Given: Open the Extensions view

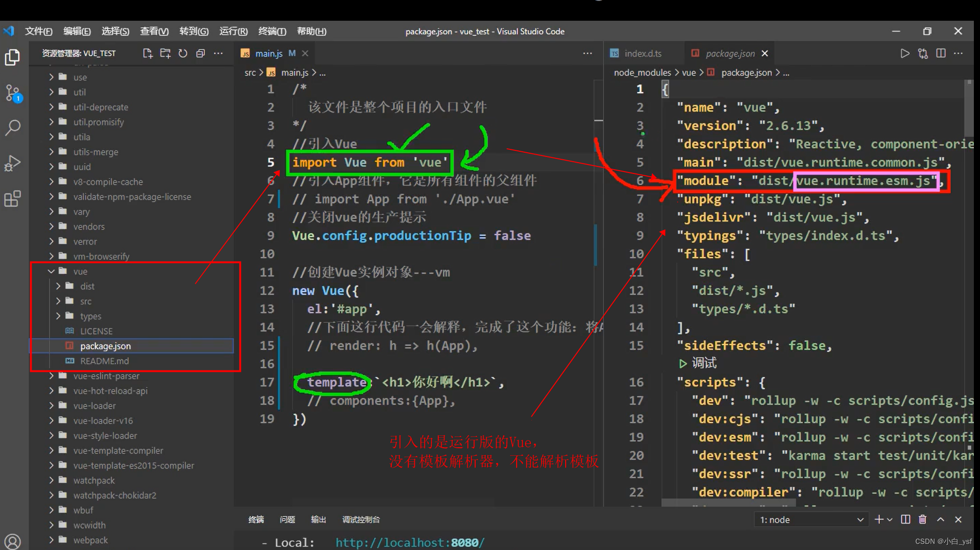Looking at the screenshot, I should [13, 198].
